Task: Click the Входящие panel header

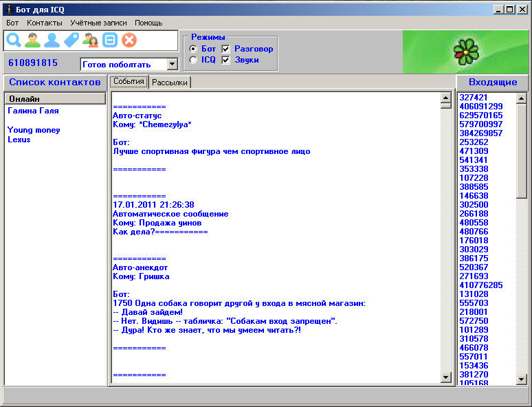Action: click(493, 82)
